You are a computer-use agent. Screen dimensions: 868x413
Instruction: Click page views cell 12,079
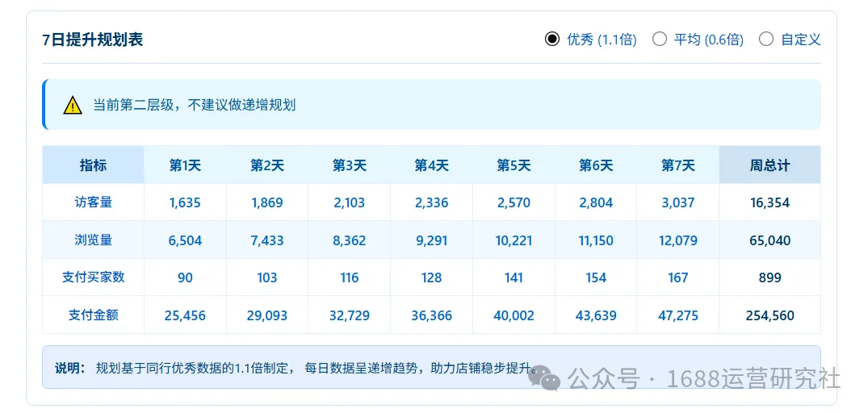coord(678,240)
